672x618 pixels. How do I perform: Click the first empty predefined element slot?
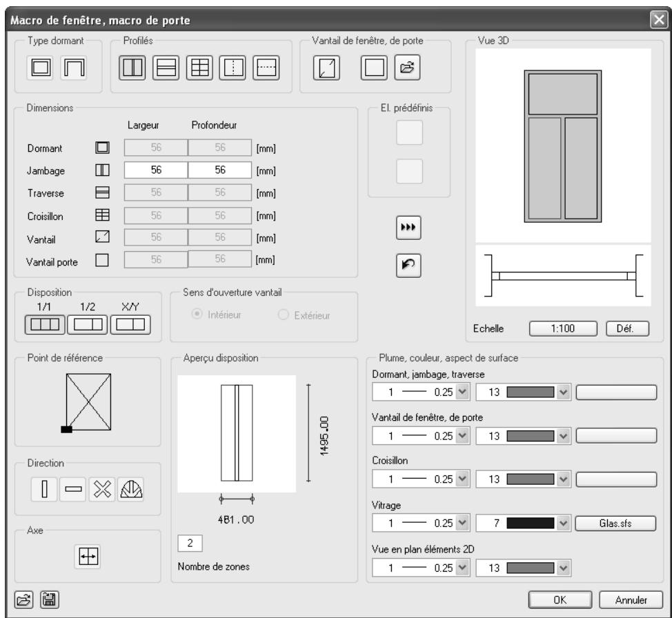point(409,132)
